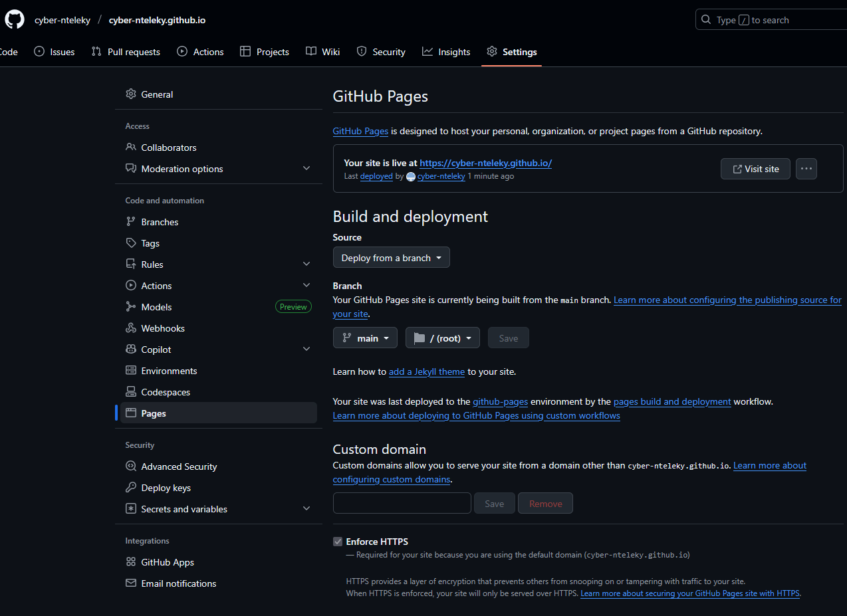The height and width of the screenshot is (616, 847).
Task: Open the Pull requests tab
Action: tap(126, 52)
